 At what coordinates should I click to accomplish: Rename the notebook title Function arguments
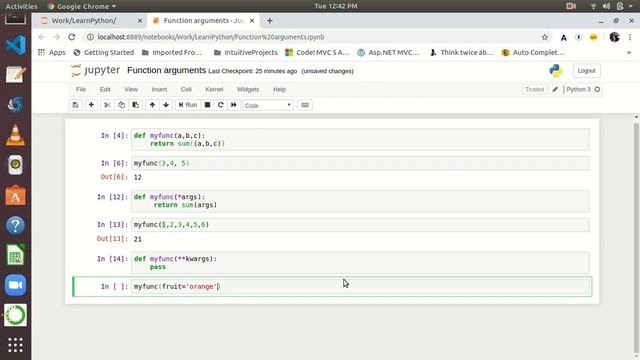(167, 70)
